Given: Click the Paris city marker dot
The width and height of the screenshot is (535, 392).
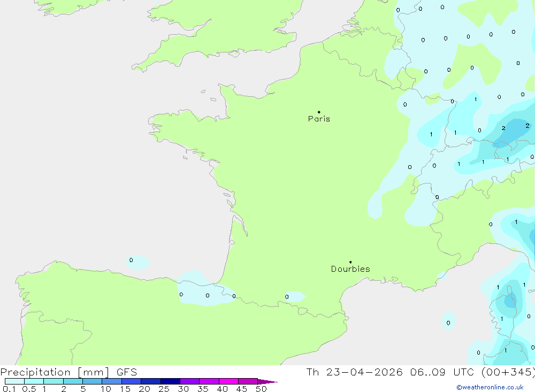Looking at the screenshot, I should click(319, 112).
